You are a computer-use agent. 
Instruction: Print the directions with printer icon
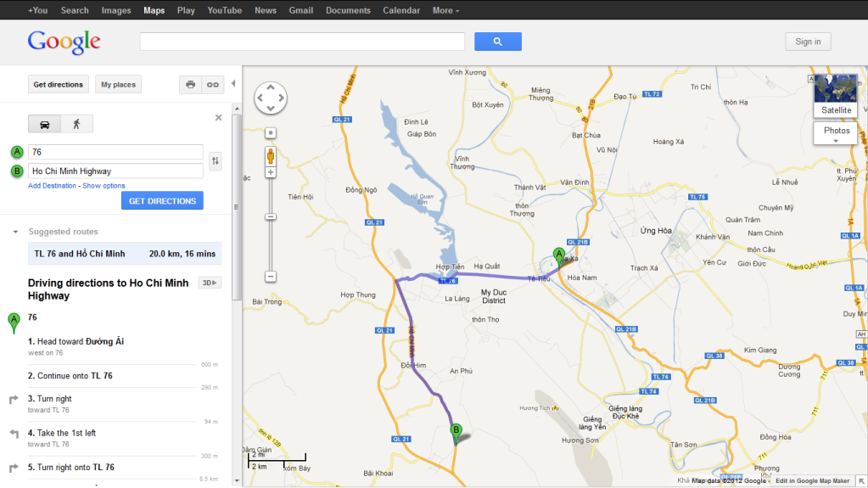click(x=190, y=85)
